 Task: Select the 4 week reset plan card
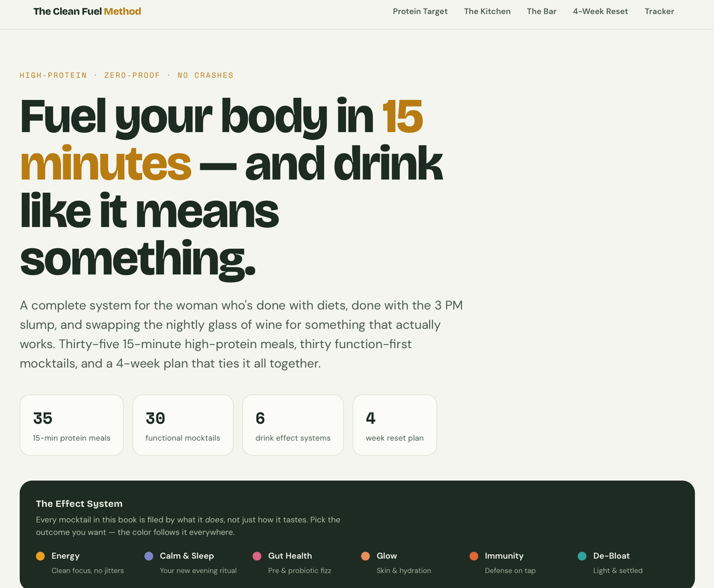pos(395,425)
